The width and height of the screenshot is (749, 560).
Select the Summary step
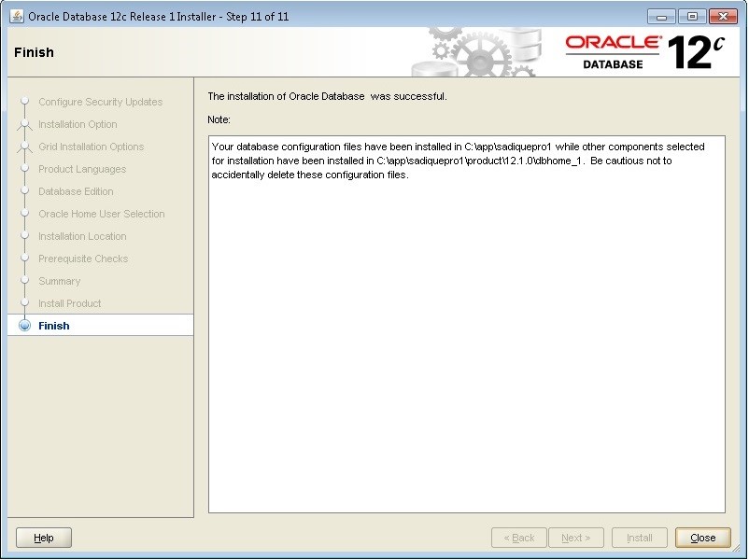(x=59, y=281)
